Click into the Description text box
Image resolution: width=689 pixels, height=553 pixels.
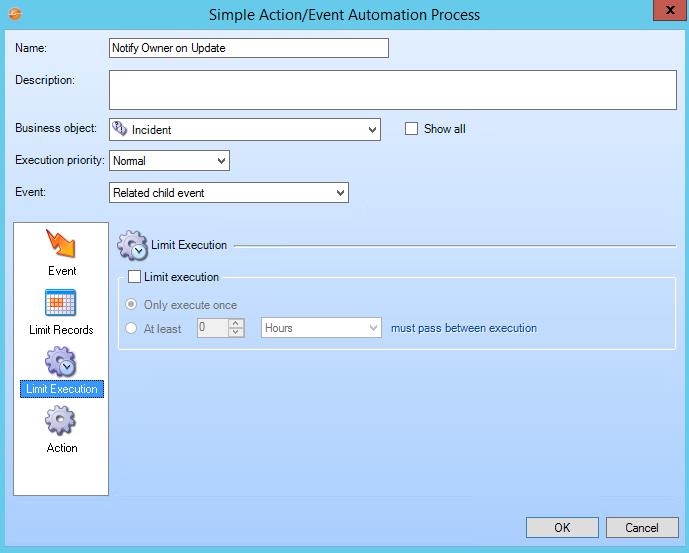pyautogui.click(x=393, y=90)
